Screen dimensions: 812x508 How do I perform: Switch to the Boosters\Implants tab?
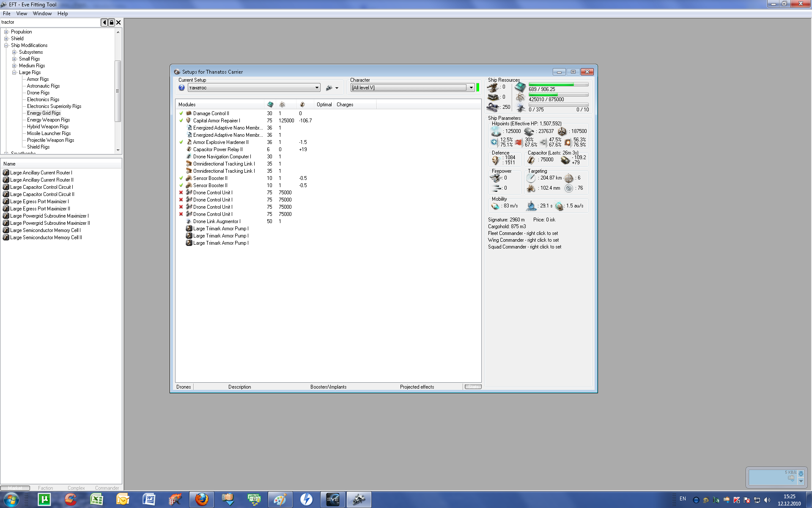pyautogui.click(x=328, y=387)
